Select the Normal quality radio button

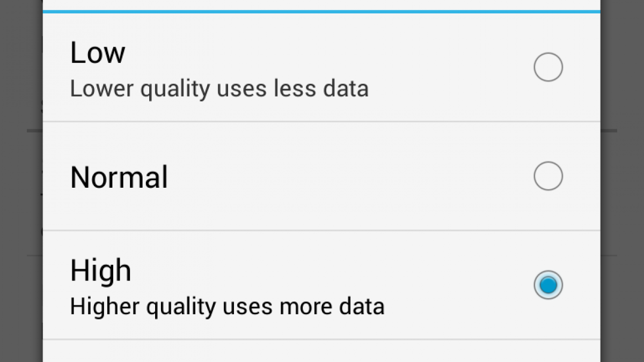coord(548,176)
